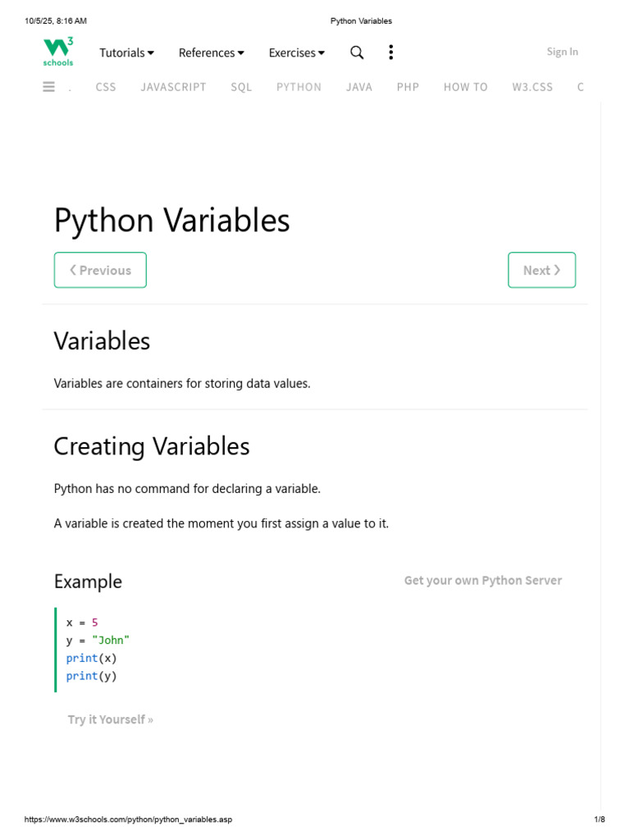Screen dimensions: 630x840
Task: Click the x = 5 code line
Action: (x=82, y=623)
